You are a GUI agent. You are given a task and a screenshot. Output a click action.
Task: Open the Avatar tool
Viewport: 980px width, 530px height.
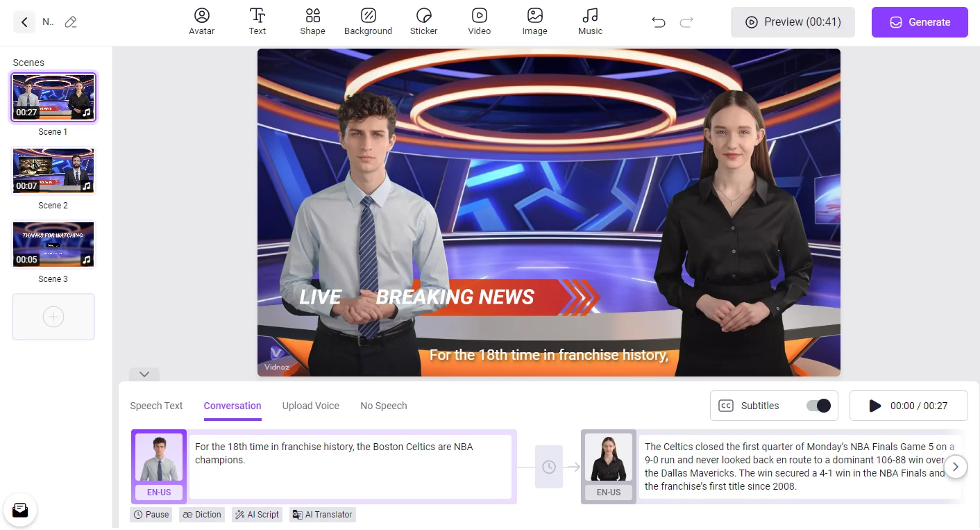[202, 22]
